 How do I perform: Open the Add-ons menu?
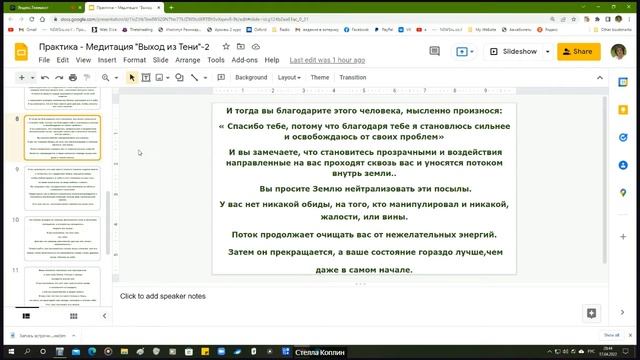(244, 60)
